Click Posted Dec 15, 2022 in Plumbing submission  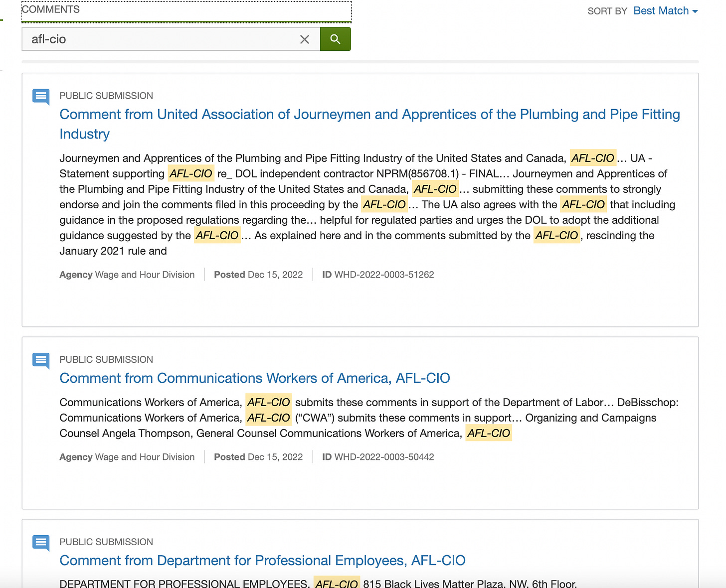tap(258, 275)
